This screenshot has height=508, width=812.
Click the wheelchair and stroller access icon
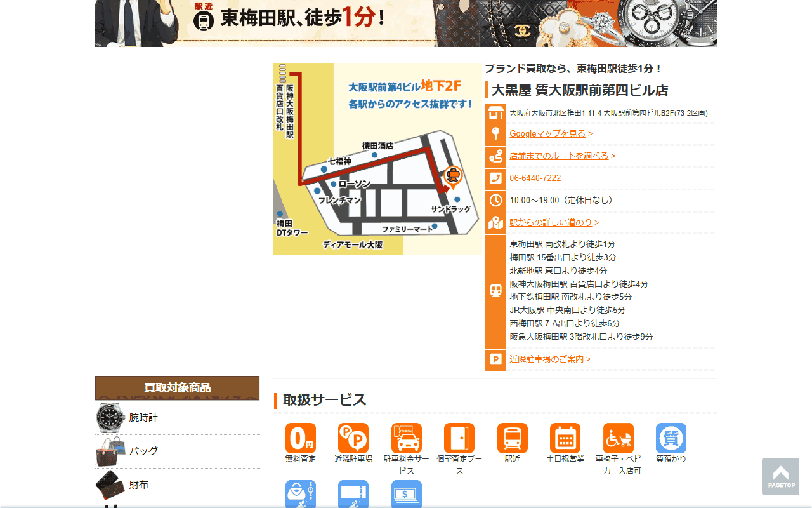pyautogui.click(x=619, y=438)
